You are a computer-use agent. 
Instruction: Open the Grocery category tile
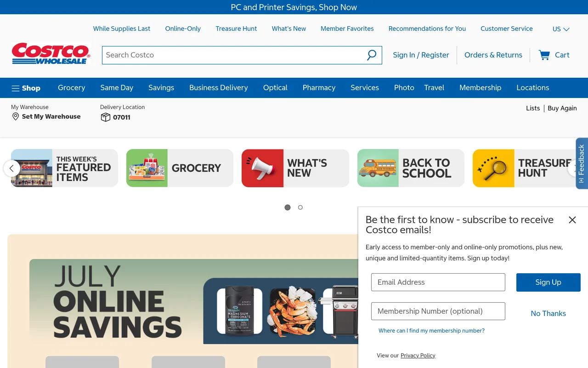coord(180,168)
